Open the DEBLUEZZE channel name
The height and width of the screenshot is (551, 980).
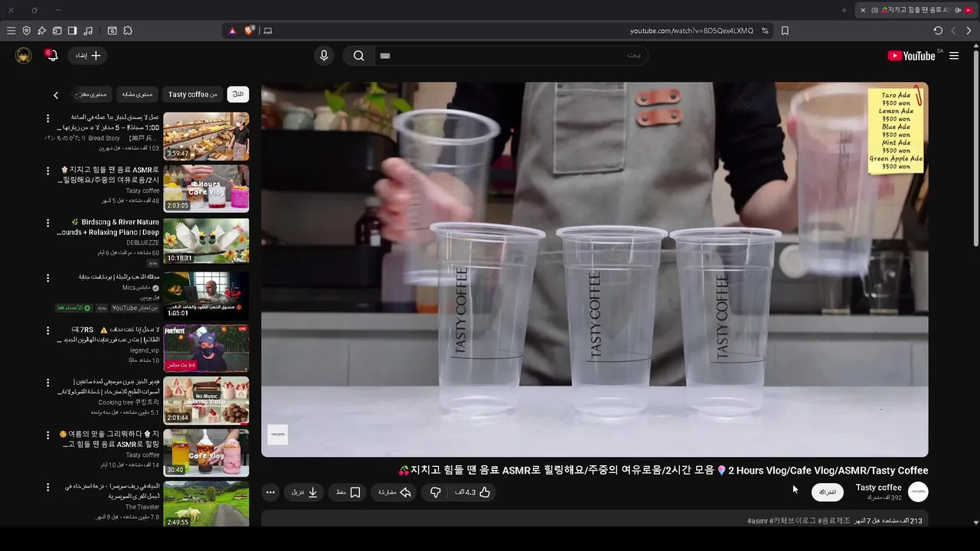(x=143, y=243)
